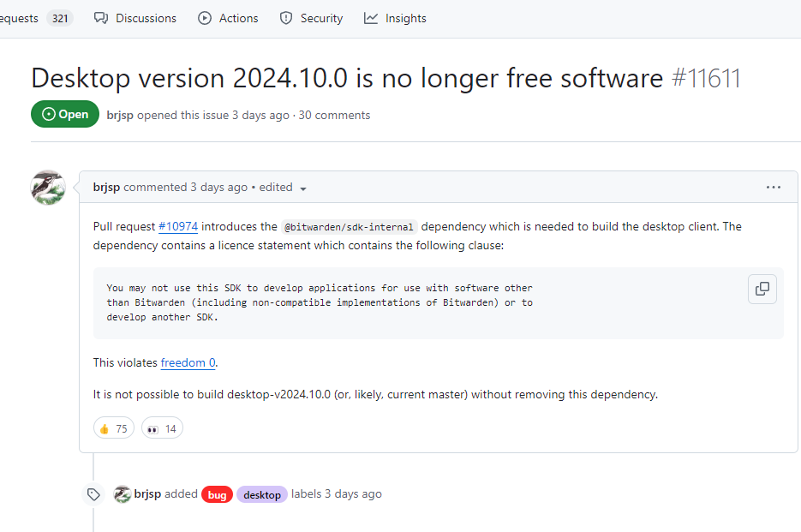This screenshot has height=532, width=801.
Task: Click the purple desktop label
Action: 262,494
